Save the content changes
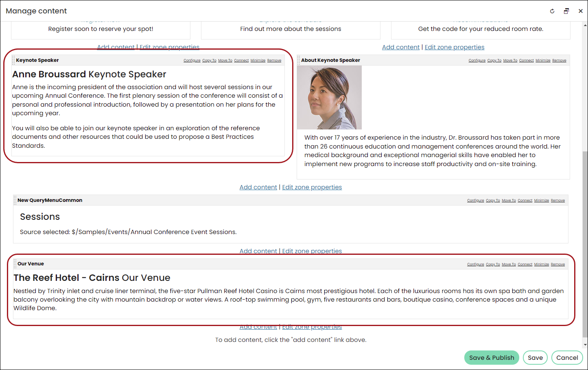 point(535,358)
